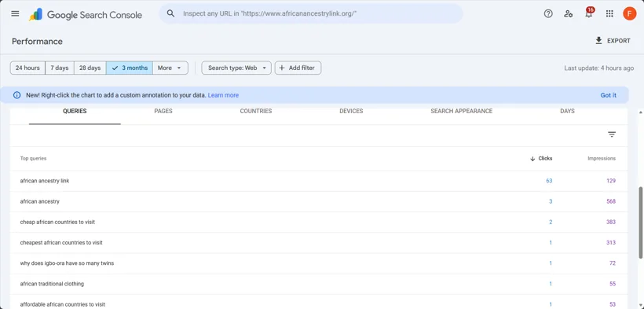
Task: Open notifications bell with 16 badge
Action: point(589,13)
